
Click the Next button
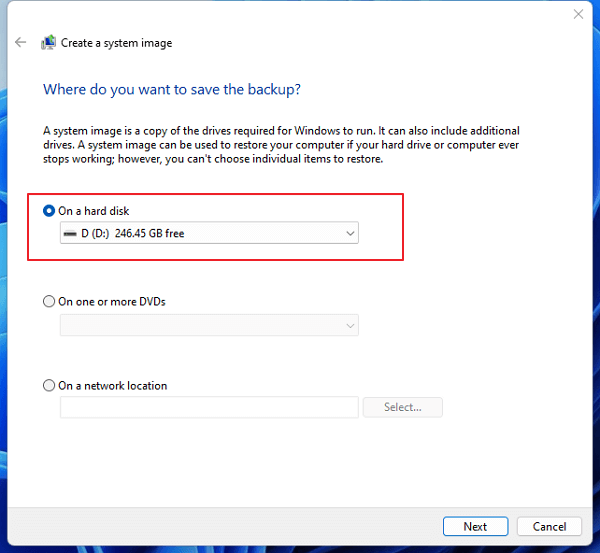475,526
